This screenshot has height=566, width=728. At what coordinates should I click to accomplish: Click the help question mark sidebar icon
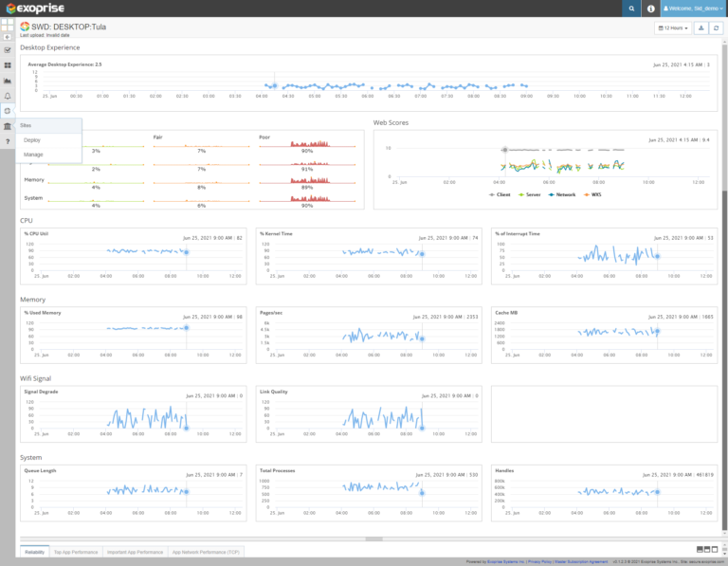coord(8,141)
